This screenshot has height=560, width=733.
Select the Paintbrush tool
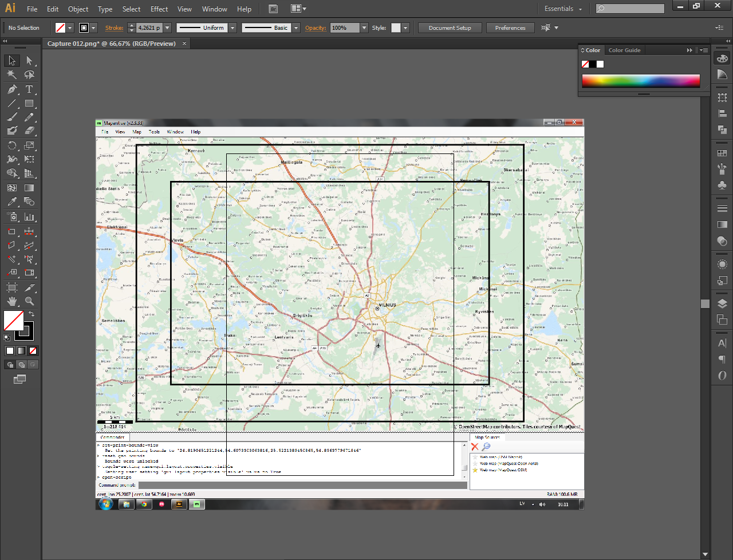pyautogui.click(x=11, y=118)
